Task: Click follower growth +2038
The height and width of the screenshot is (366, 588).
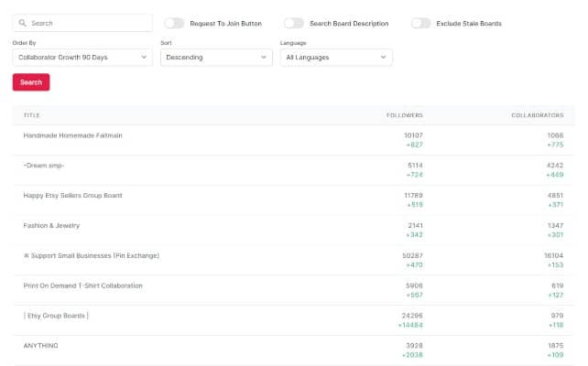Action: coord(412,355)
